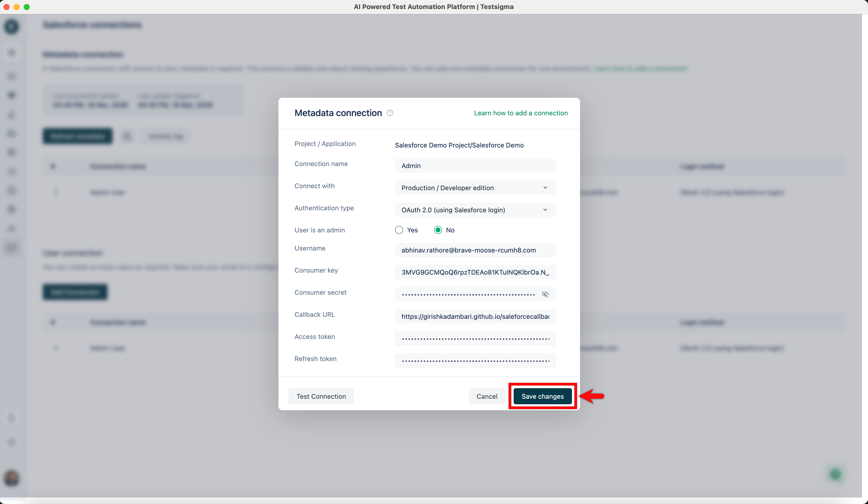Click the Access token field
This screenshot has height=504, width=868.
click(475, 338)
